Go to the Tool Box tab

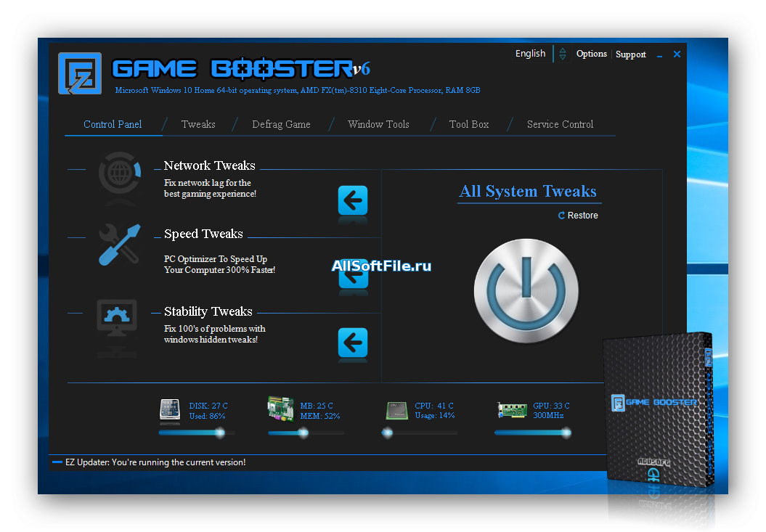[469, 125]
